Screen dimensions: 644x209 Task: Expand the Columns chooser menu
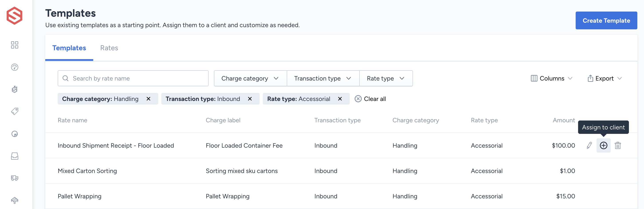tap(551, 78)
